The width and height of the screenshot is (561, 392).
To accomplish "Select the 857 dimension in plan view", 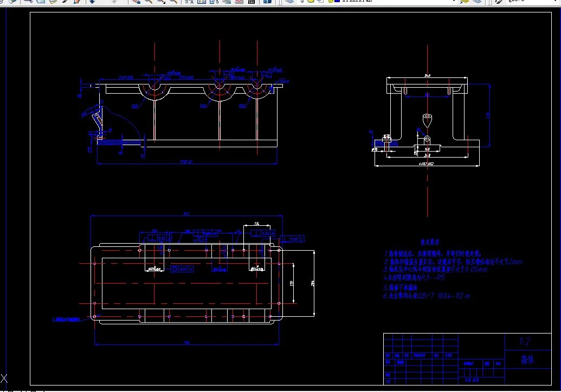I will click(x=186, y=214).
